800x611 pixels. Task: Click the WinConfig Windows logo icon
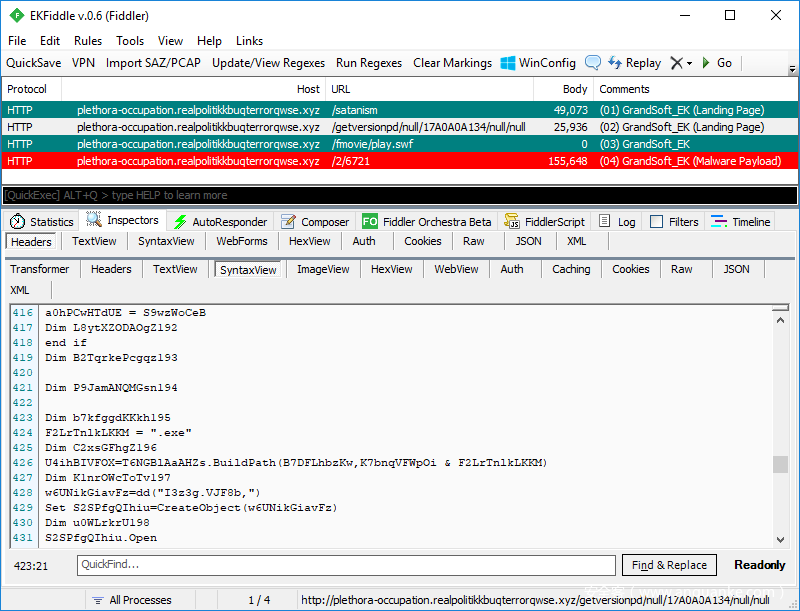point(508,63)
